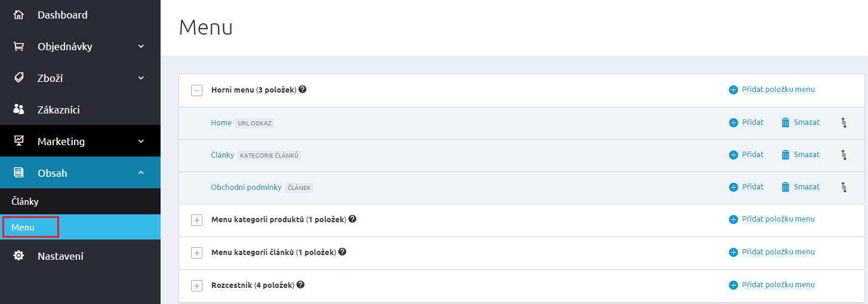Expand the Rozcestník section

pyautogui.click(x=197, y=285)
